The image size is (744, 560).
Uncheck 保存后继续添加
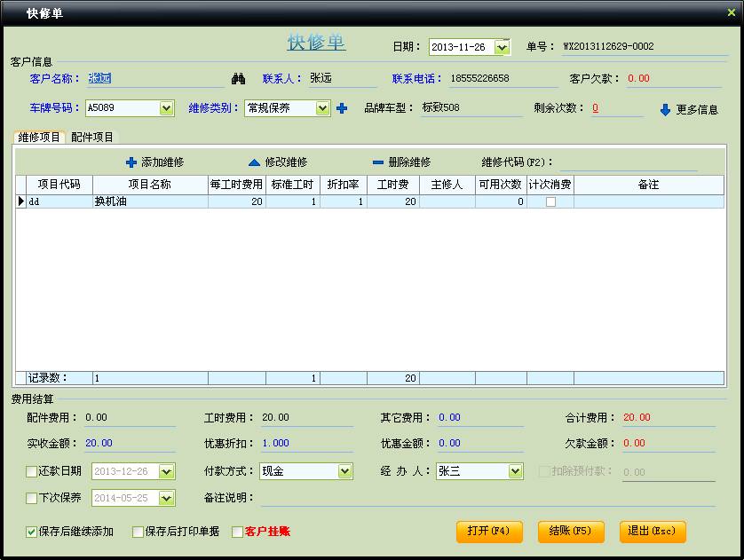[32, 532]
